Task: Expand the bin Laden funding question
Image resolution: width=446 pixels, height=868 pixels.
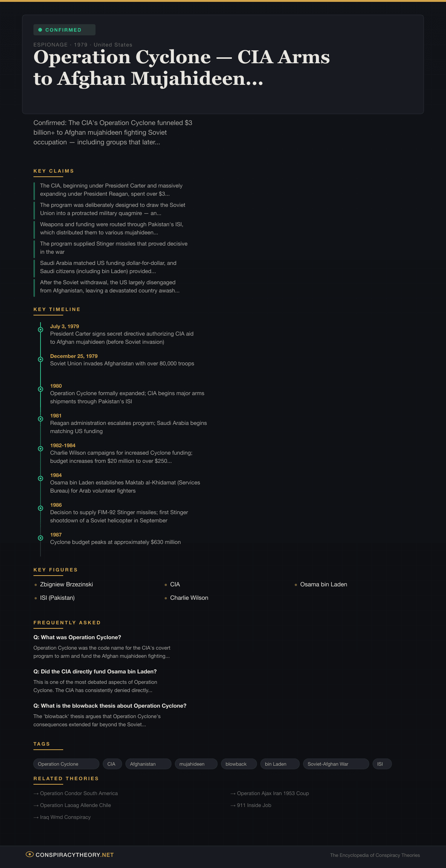Action: tap(95, 672)
